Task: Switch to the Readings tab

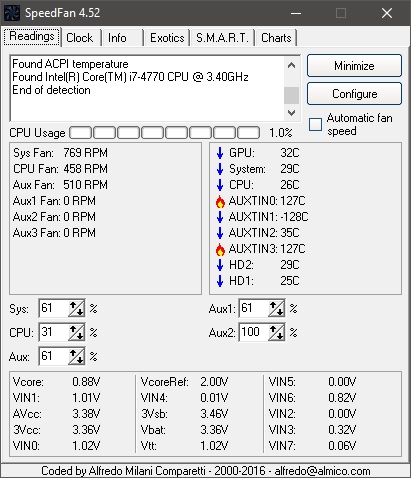Action: [x=32, y=36]
